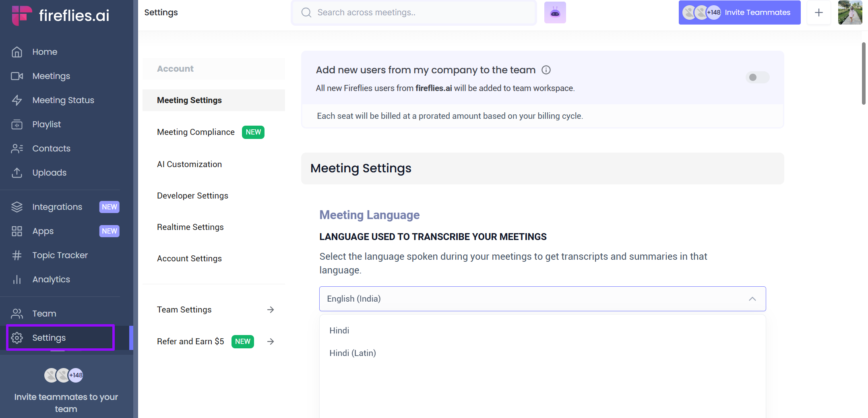Switch to Meeting Compliance settings
Image resolution: width=868 pixels, height=418 pixels.
(x=196, y=132)
